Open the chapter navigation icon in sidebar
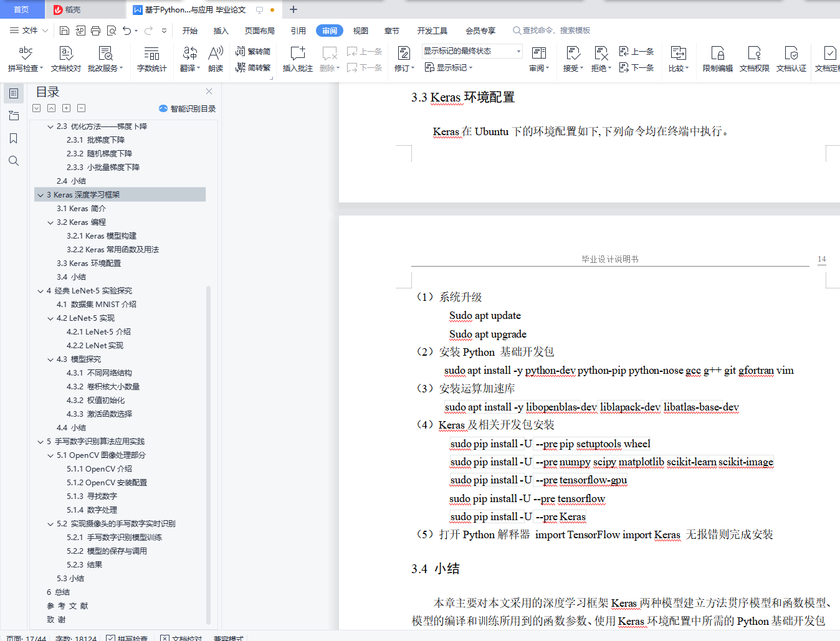Image resolution: width=840 pixels, height=641 pixels. tap(14, 116)
